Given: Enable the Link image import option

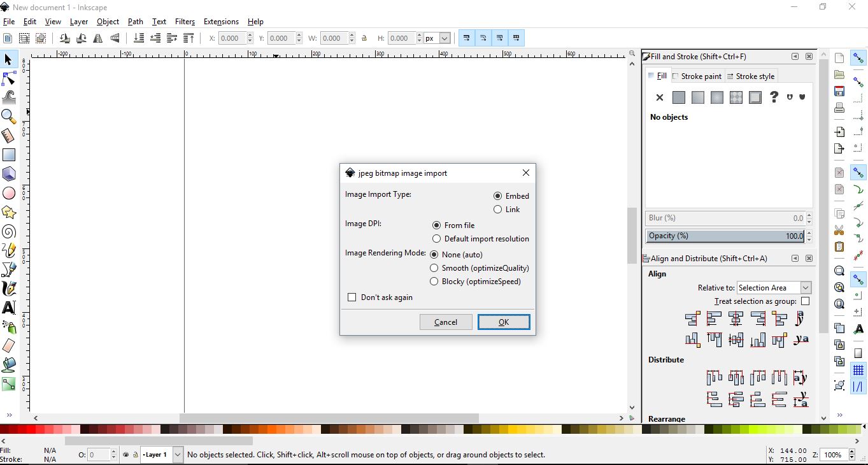Looking at the screenshot, I should (497, 210).
